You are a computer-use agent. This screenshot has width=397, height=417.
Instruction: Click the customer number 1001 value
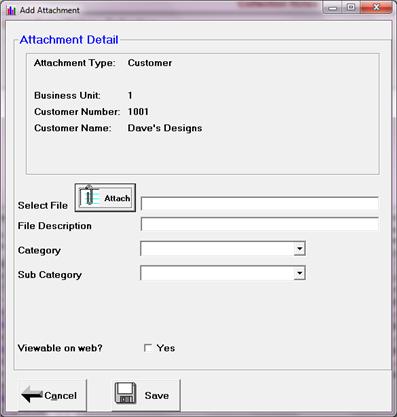138,112
